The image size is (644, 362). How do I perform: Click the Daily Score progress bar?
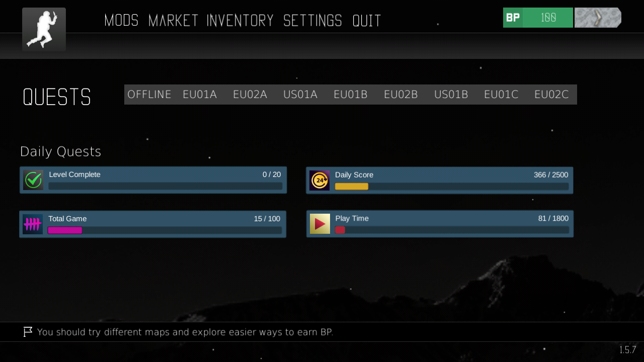pyautogui.click(x=452, y=187)
